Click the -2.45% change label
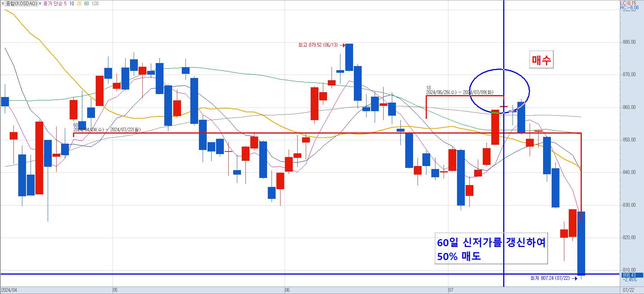 (x=630, y=280)
